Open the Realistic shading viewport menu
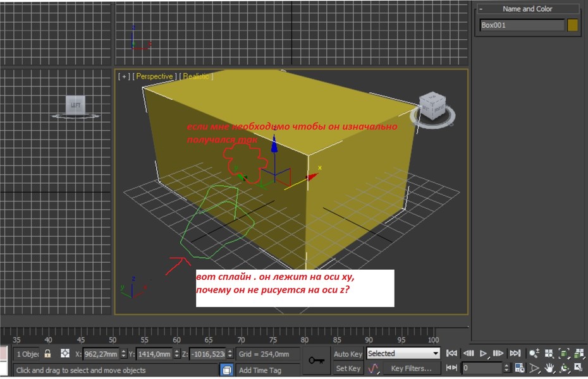 [196, 76]
